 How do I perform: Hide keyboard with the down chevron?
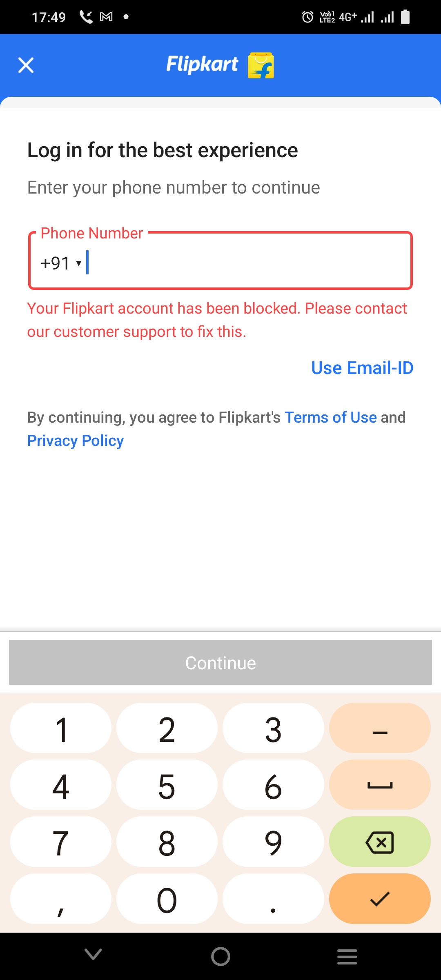[93, 955]
